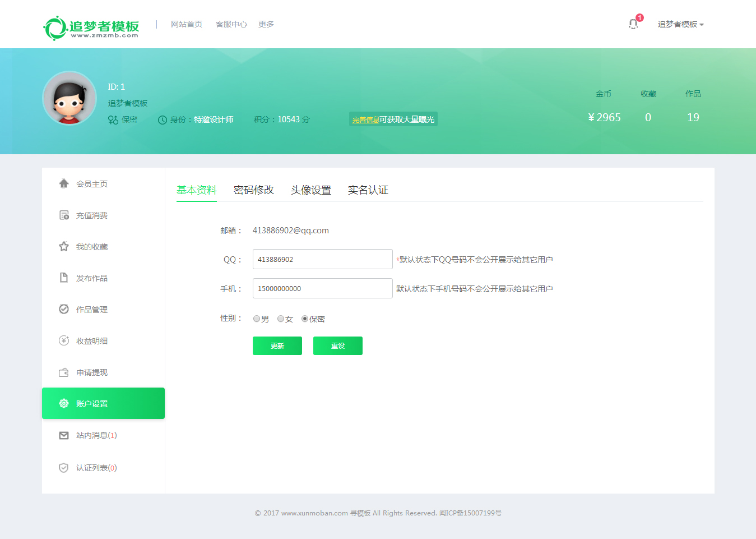Click the home icon for 会员主页

click(x=64, y=183)
